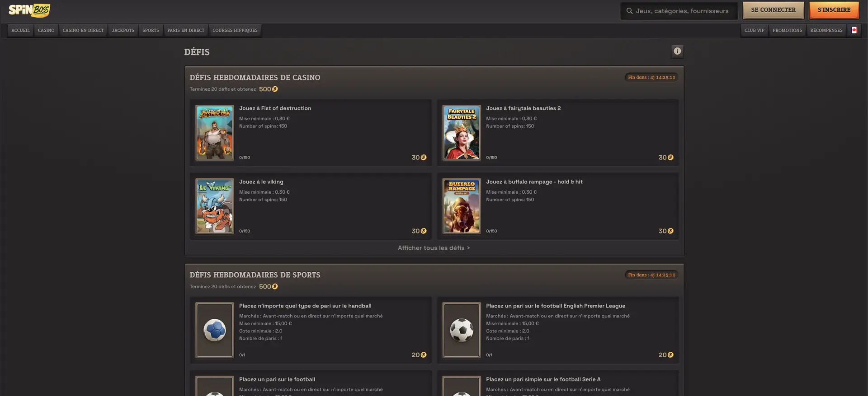Click the Fairytale Beauties 2 reward coin
Viewport: 868px width, 396px height.
[x=670, y=158]
